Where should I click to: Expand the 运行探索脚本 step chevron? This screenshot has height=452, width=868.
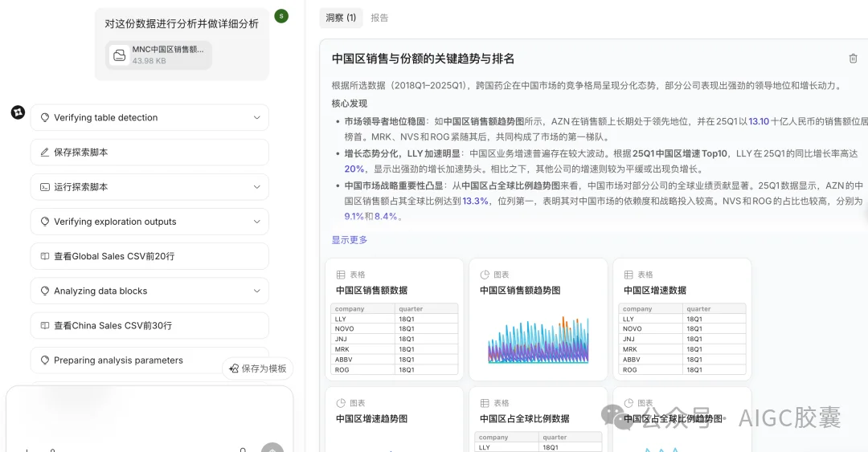click(x=257, y=187)
